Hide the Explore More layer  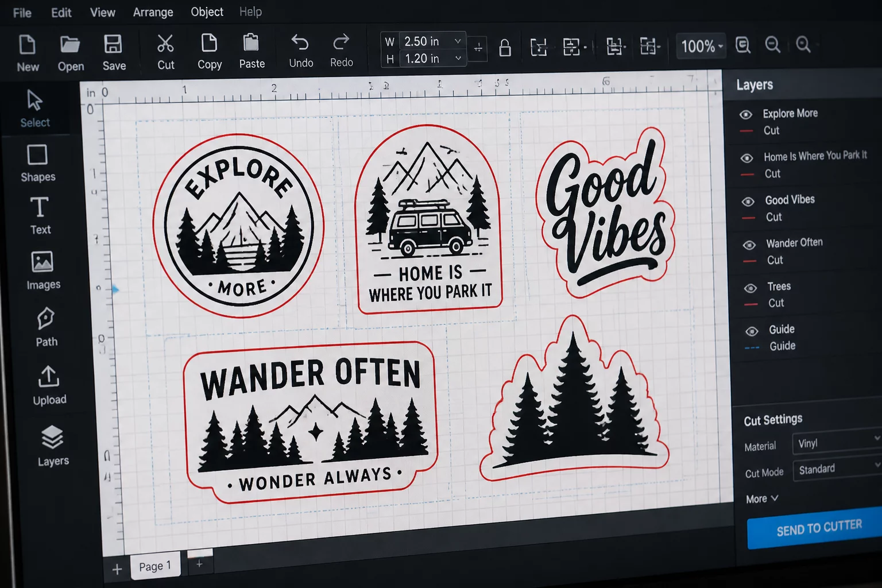pos(745,114)
